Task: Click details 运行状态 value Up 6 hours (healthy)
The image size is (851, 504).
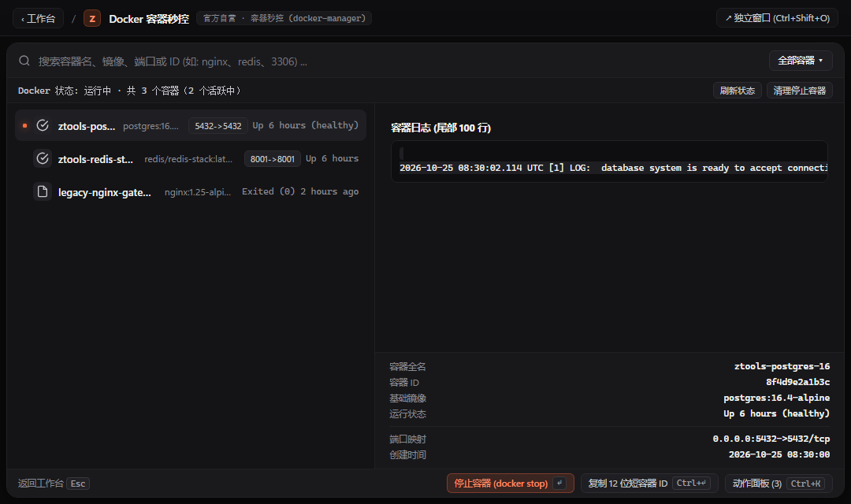Action: 776,413
